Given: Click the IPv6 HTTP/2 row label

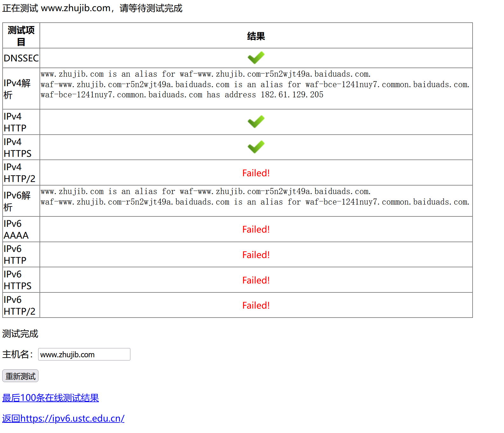Looking at the screenshot, I should point(19,305).
